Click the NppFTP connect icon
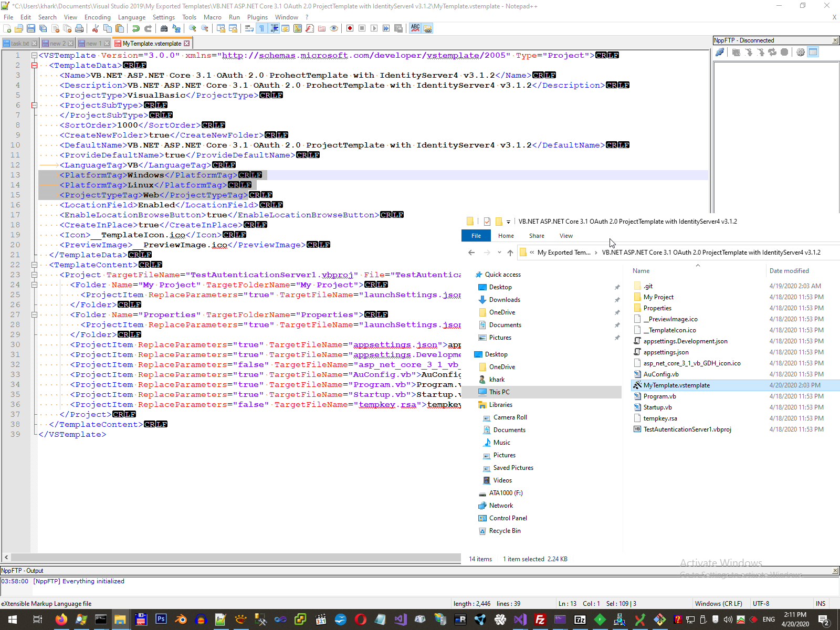This screenshot has height=630, width=840. 720,52
